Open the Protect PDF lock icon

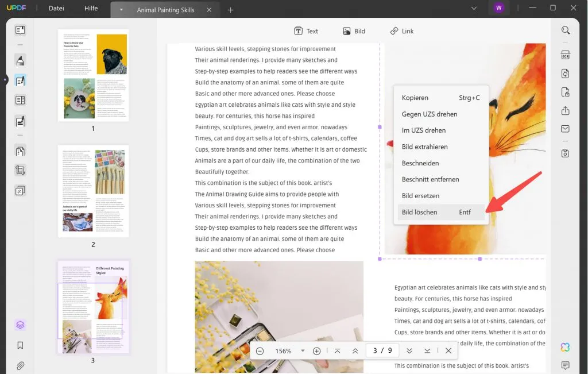click(566, 91)
